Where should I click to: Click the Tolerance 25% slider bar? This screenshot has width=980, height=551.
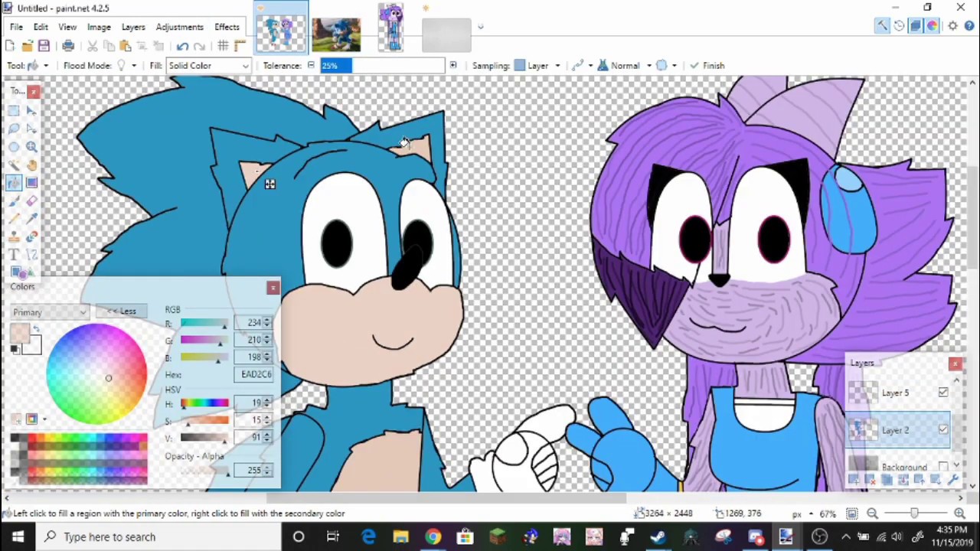point(382,66)
